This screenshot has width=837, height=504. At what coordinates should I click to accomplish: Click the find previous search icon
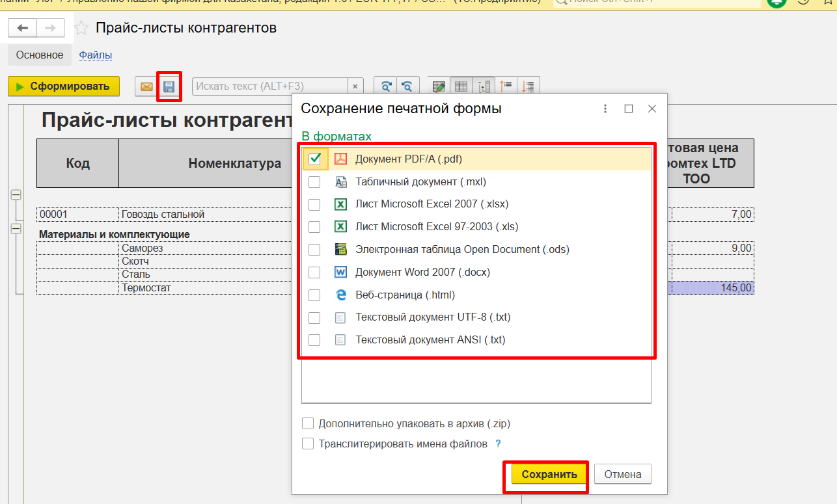pyautogui.click(x=406, y=86)
